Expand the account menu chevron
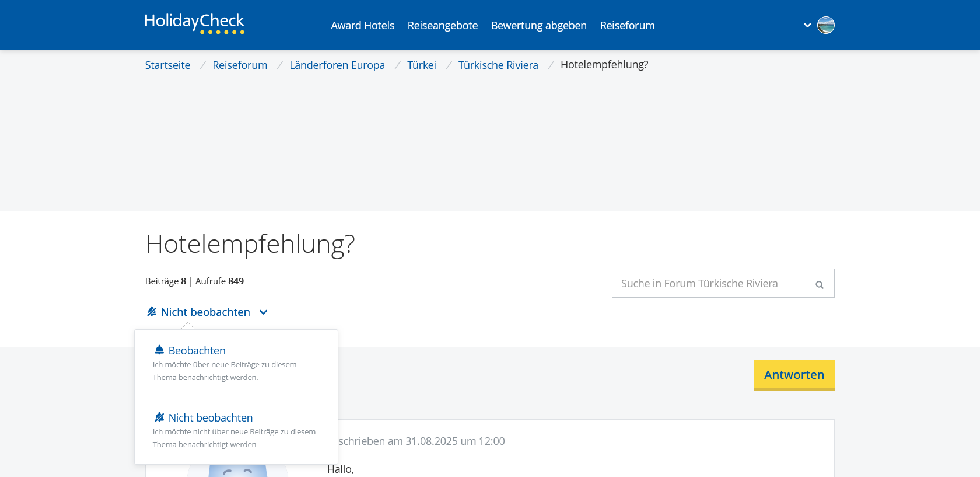This screenshot has width=980, height=477. (807, 25)
